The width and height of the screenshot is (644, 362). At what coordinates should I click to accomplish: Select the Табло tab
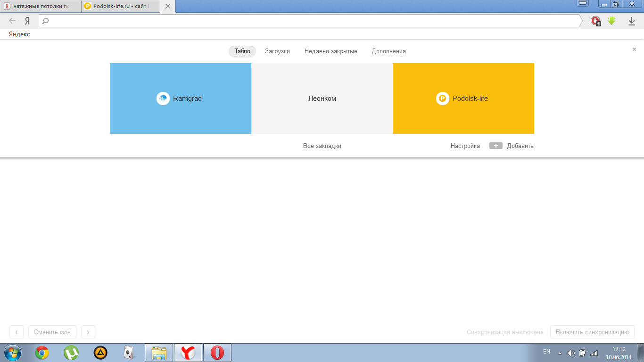(x=242, y=51)
